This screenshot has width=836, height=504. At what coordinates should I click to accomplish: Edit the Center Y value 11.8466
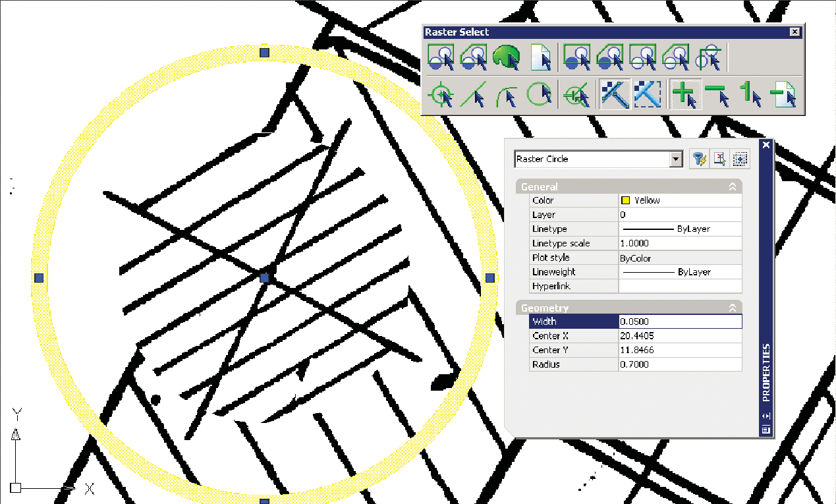tap(680, 350)
